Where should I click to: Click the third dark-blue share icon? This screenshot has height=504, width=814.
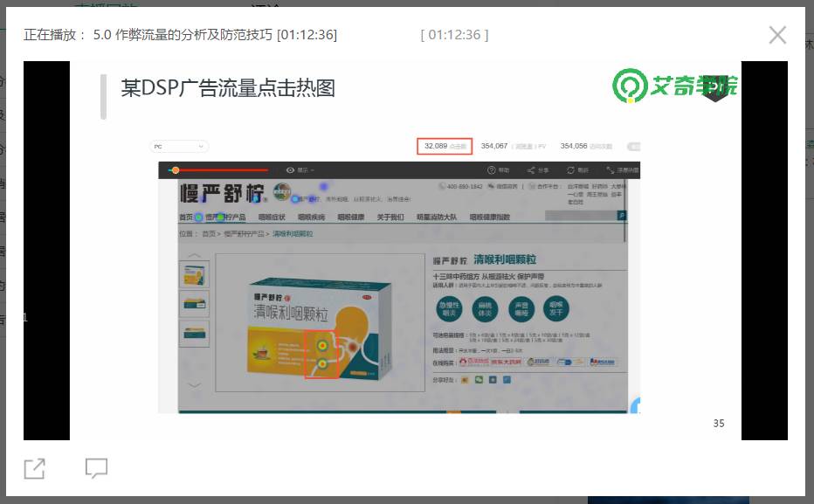coord(493,380)
